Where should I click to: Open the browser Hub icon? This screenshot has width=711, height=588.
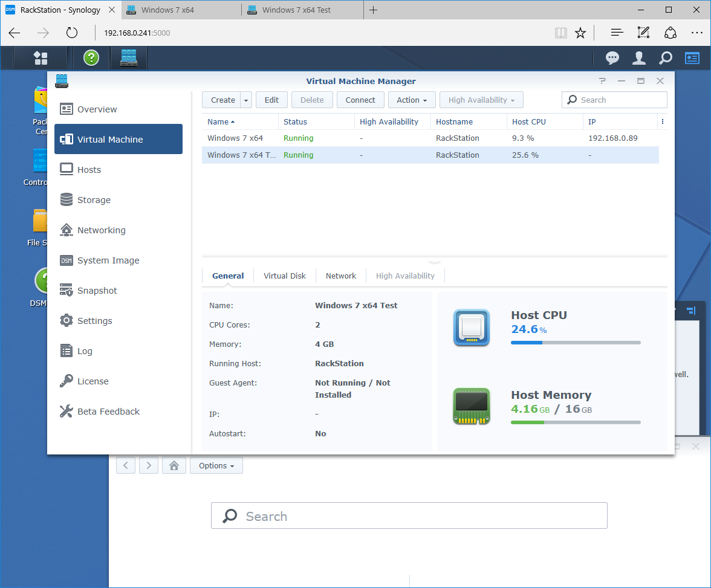click(617, 33)
